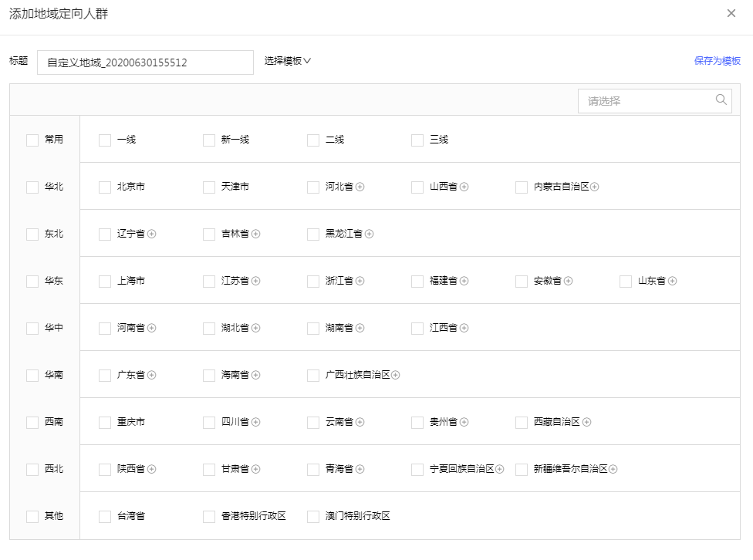This screenshot has width=753, height=560.
Task: Tick the 黑龙江省 checkbox
Action: click(313, 234)
